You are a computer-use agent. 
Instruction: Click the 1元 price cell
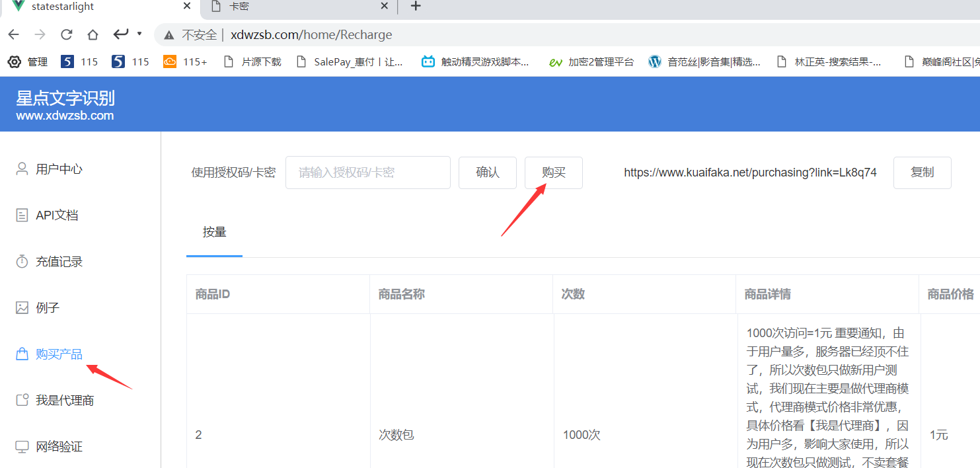(x=938, y=435)
